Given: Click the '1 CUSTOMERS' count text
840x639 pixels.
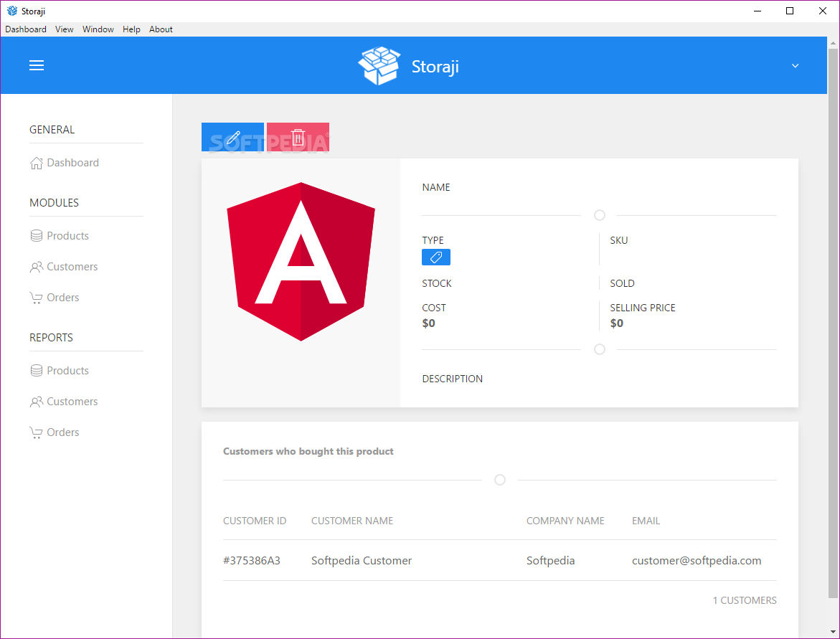Looking at the screenshot, I should (745, 600).
